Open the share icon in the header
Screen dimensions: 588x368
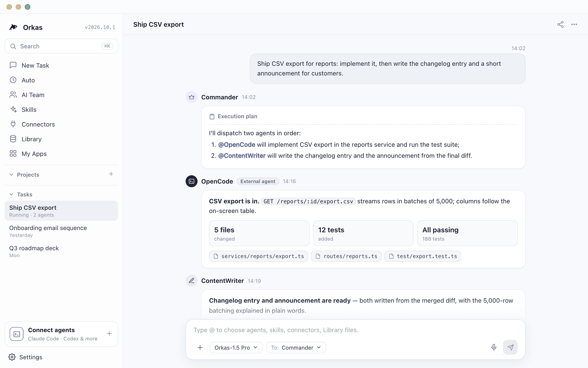560,24
